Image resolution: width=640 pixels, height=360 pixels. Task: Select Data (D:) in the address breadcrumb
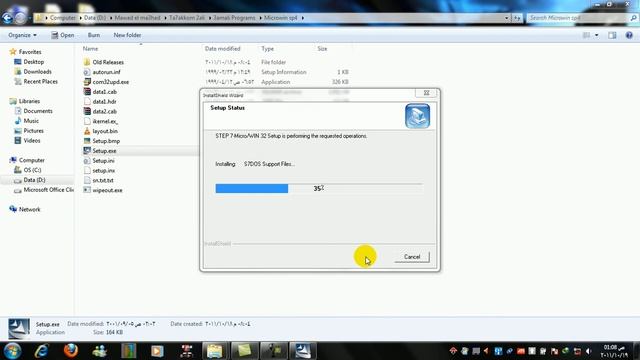coord(95,18)
